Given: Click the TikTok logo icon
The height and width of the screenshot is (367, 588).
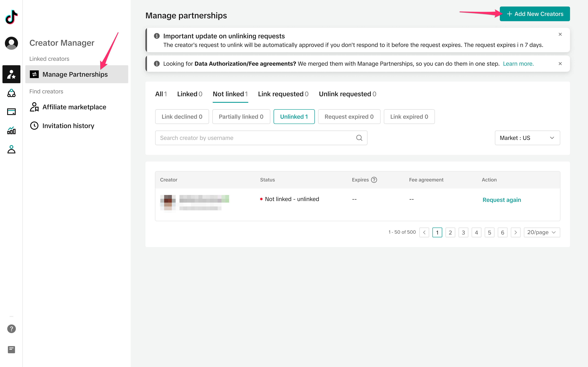Looking at the screenshot, I should coord(11,17).
